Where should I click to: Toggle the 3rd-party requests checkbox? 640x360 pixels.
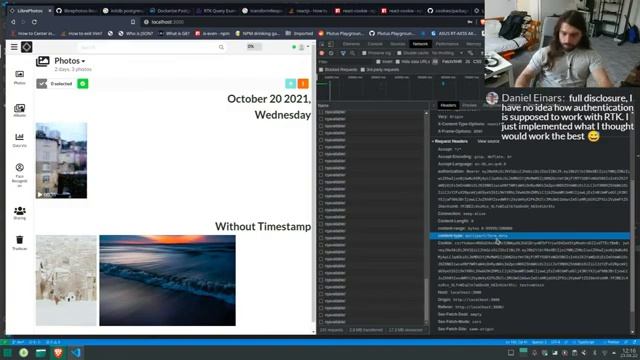tap(363, 70)
